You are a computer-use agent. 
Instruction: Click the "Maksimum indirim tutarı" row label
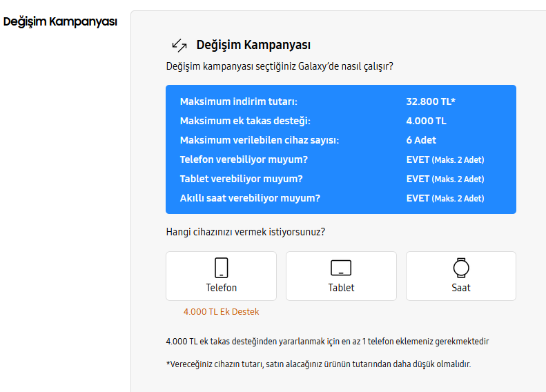click(x=238, y=101)
